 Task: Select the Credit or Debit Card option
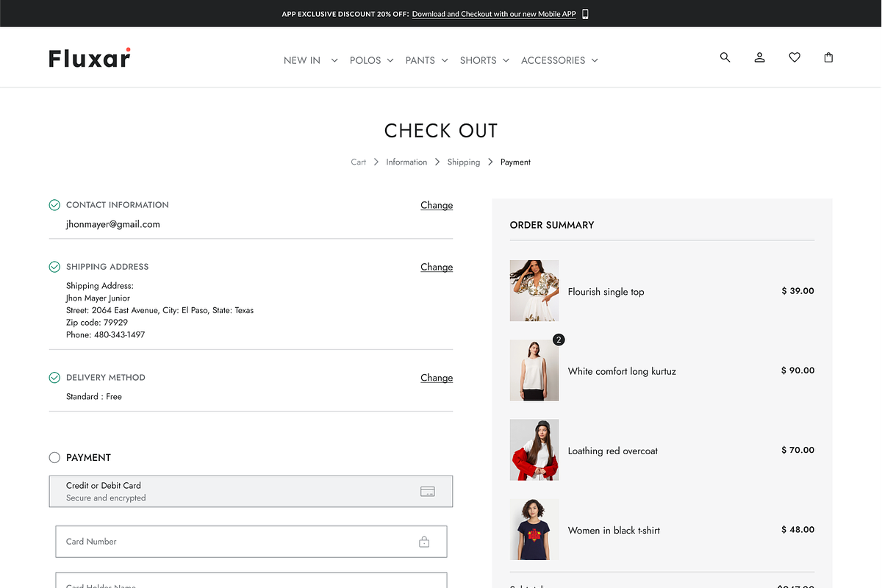pyautogui.click(x=251, y=492)
